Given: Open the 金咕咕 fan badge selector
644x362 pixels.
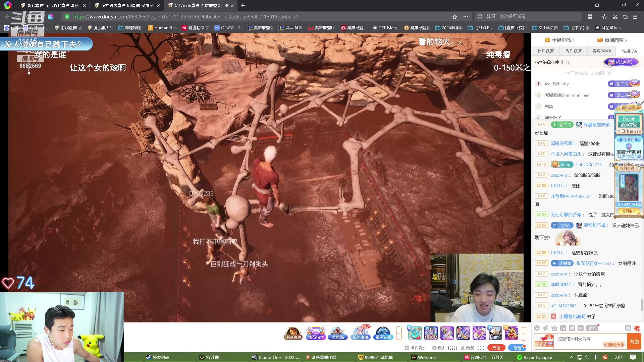Looking at the screenshot, I should tap(543, 341).
